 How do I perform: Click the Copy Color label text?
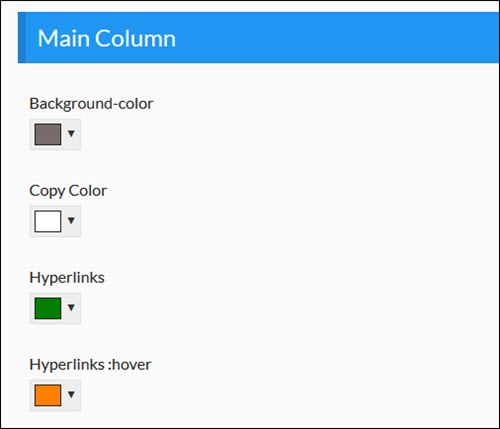[x=68, y=191]
